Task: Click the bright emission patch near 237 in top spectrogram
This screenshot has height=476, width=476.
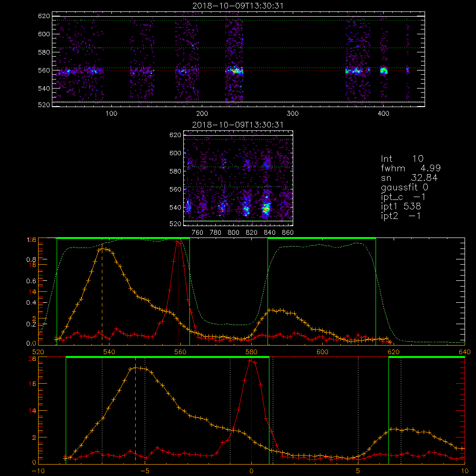Action: (236, 71)
